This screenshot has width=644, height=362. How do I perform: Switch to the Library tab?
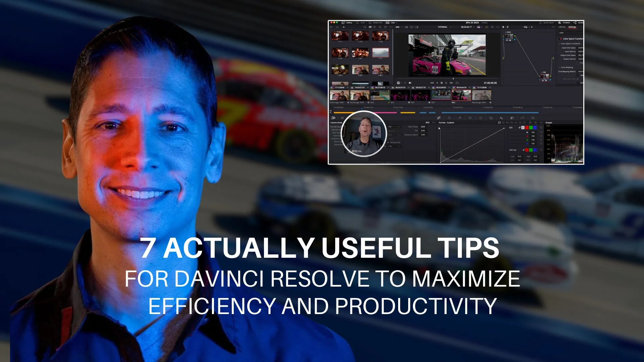tap(562, 27)
